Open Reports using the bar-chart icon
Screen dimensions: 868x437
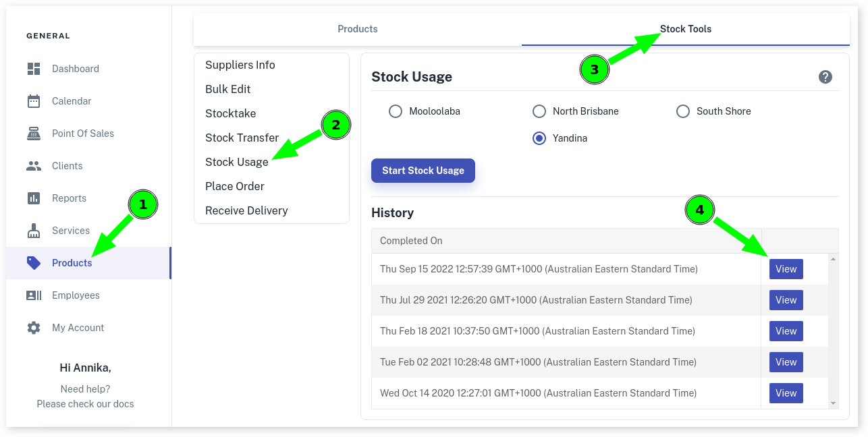click(32, 198)
